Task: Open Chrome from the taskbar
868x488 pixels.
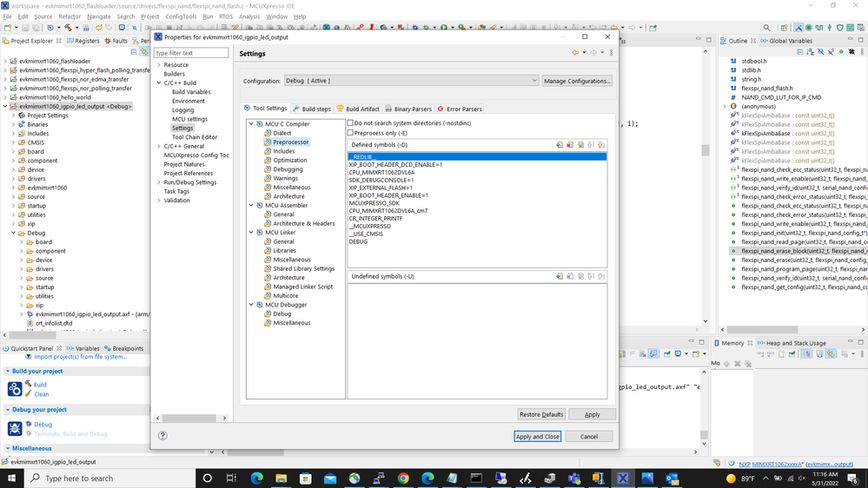Action: pyautogui.click(x=403, y=478)
